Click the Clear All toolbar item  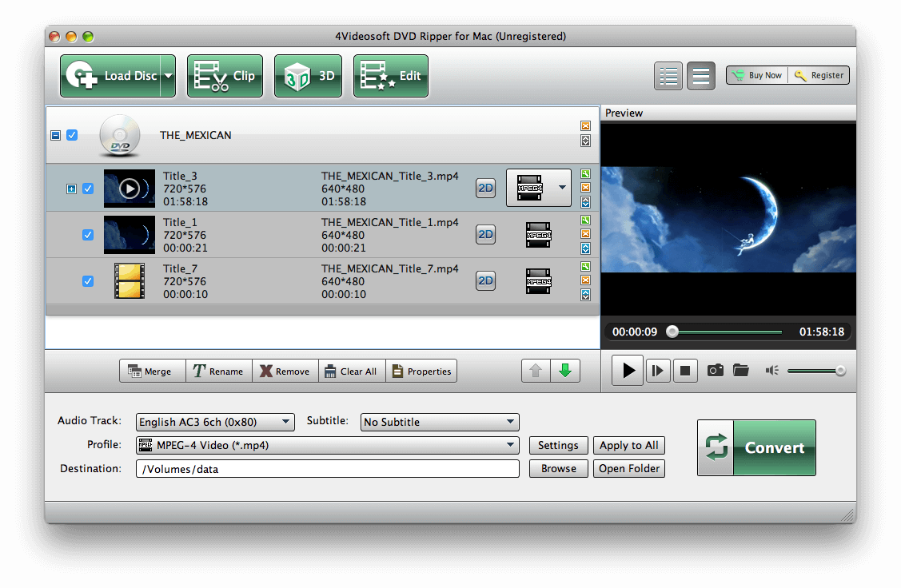pyautogui.click(x=352, y=371)
